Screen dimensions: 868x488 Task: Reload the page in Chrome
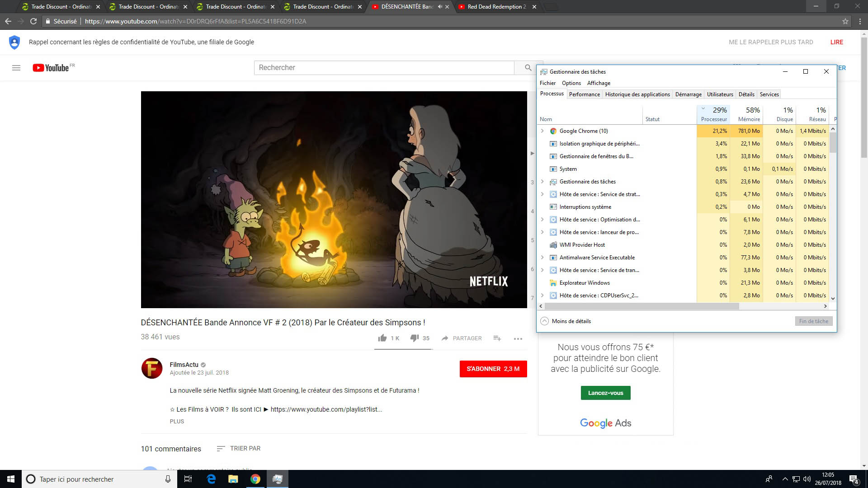(33, 21)
